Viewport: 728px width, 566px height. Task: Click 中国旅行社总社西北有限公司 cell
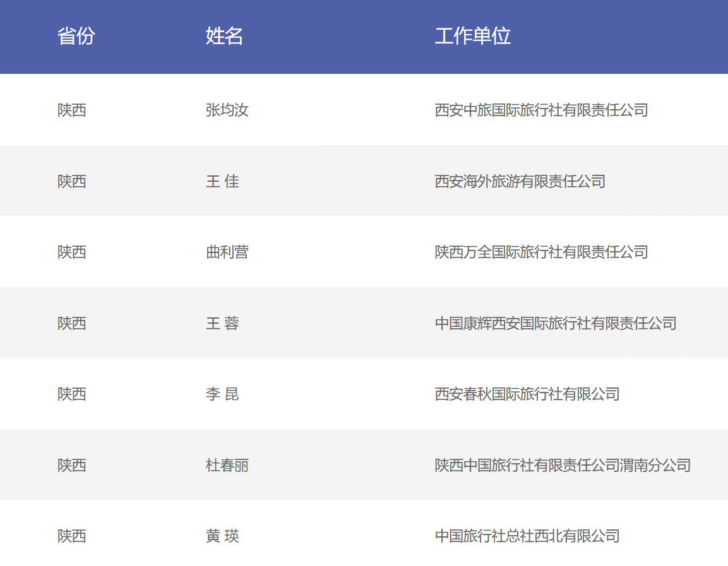(x=527, y=536)
